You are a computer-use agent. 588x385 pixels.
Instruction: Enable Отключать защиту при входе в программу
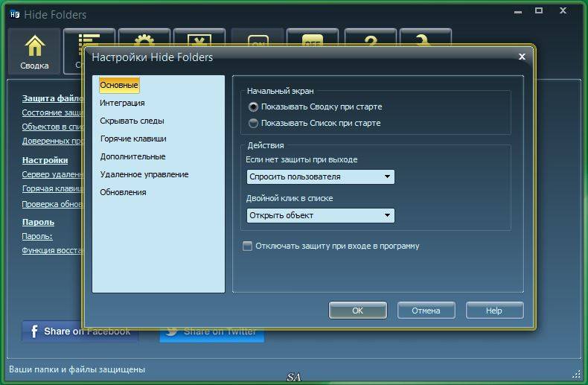point(331,246)
